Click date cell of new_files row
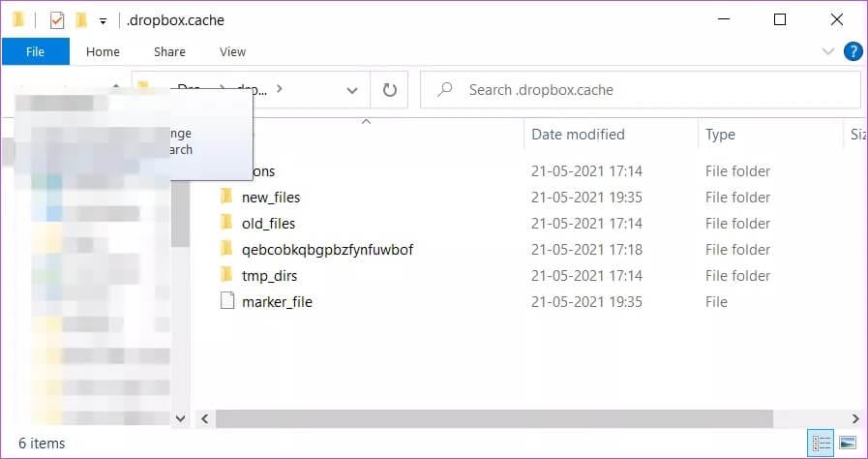 586,198
